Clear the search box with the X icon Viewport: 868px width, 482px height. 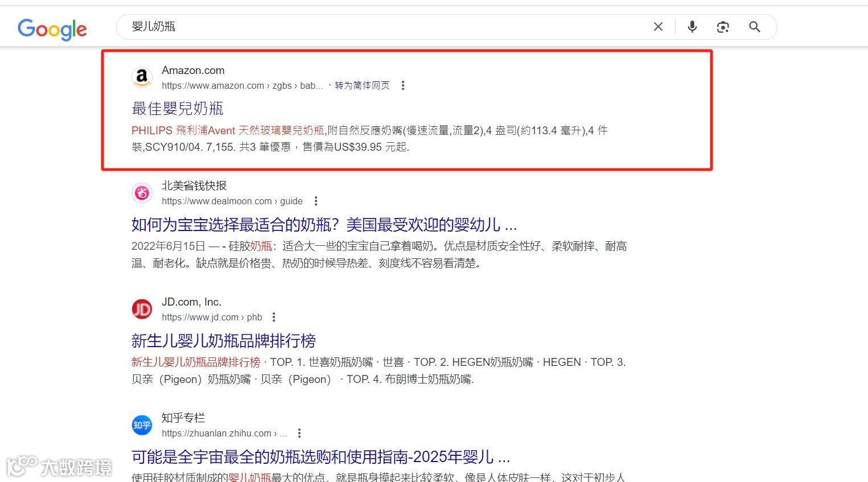[x=658, y=27]
